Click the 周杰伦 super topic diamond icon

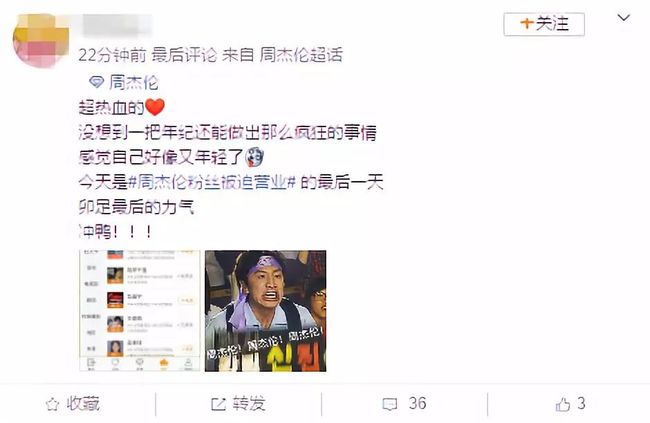[x=96, y=82]
